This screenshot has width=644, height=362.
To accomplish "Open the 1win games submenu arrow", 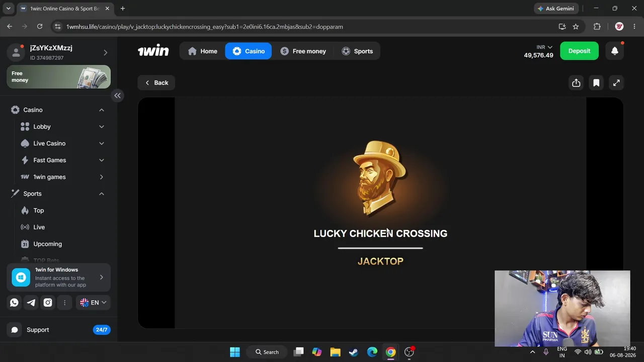I will pos(102,177).
